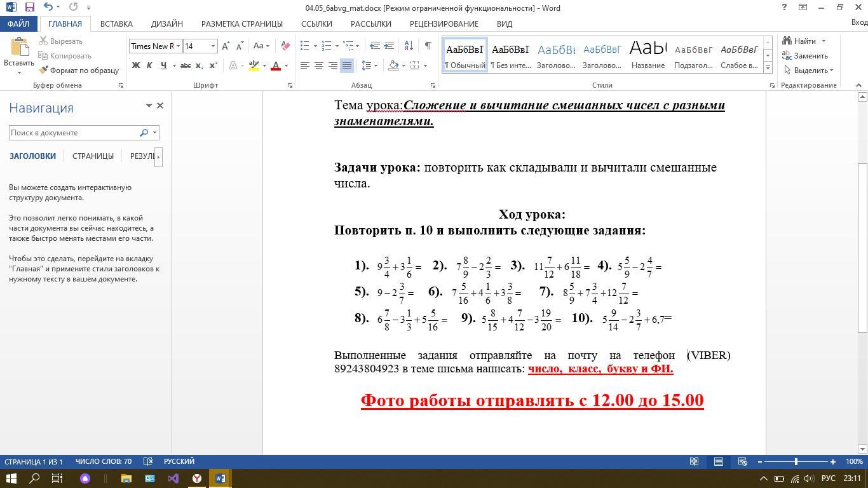868x488 pixels.
Task: Switch to СТРАНИЦЫ tab in Navigation pane
Action: [93, 156]
